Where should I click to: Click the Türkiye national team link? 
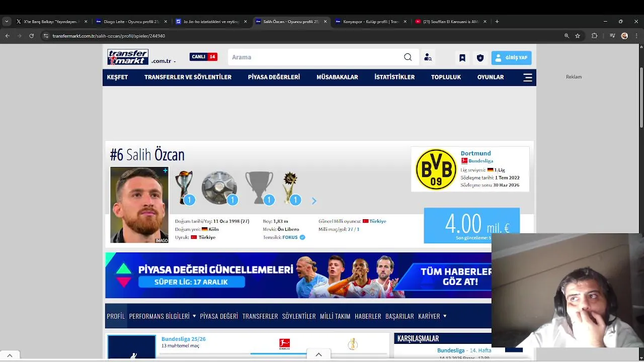tap(377, 221)
